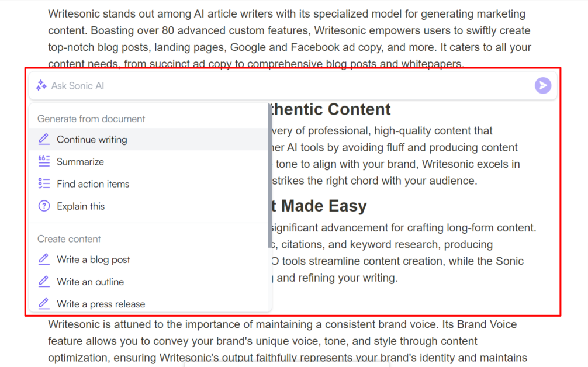Choose Write an outline option
Viewport: 588px width, 367px height.
point(148,282)
